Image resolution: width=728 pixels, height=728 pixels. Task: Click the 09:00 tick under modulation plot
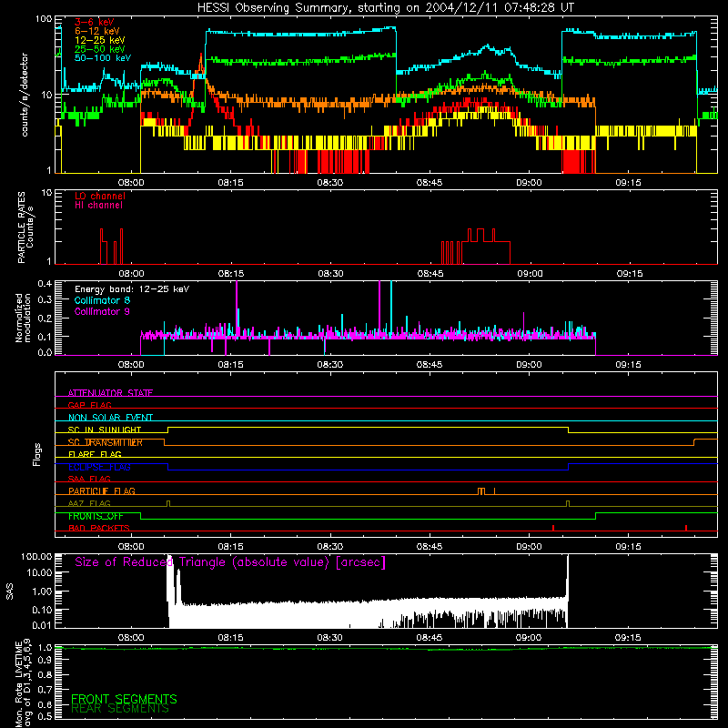pos(529,365)
